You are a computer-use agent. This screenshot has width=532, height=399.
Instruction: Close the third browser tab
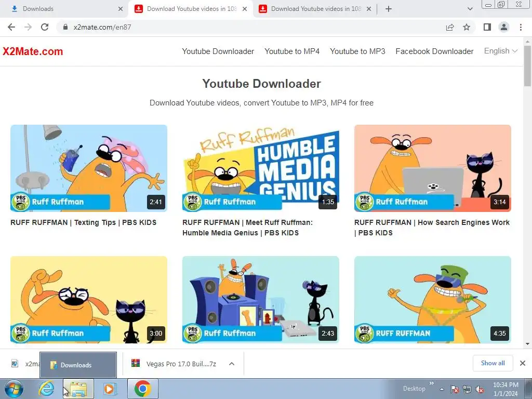369,9
